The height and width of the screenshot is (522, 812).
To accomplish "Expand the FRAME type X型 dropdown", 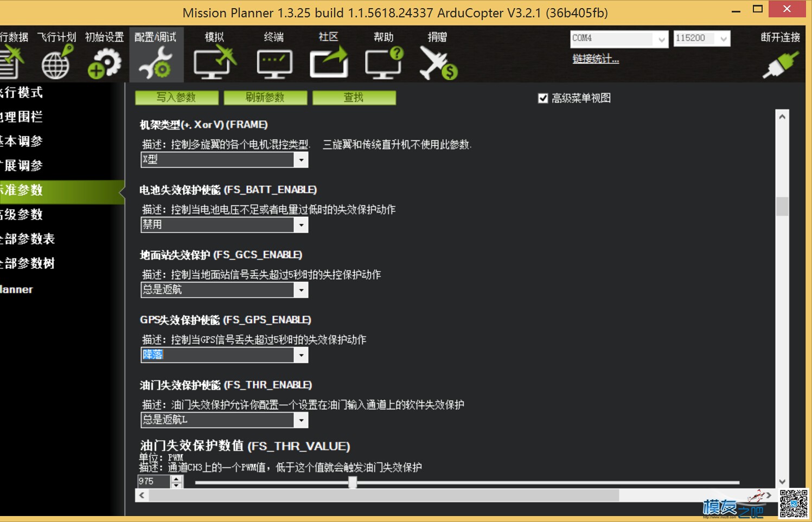I will coord(301,159).
